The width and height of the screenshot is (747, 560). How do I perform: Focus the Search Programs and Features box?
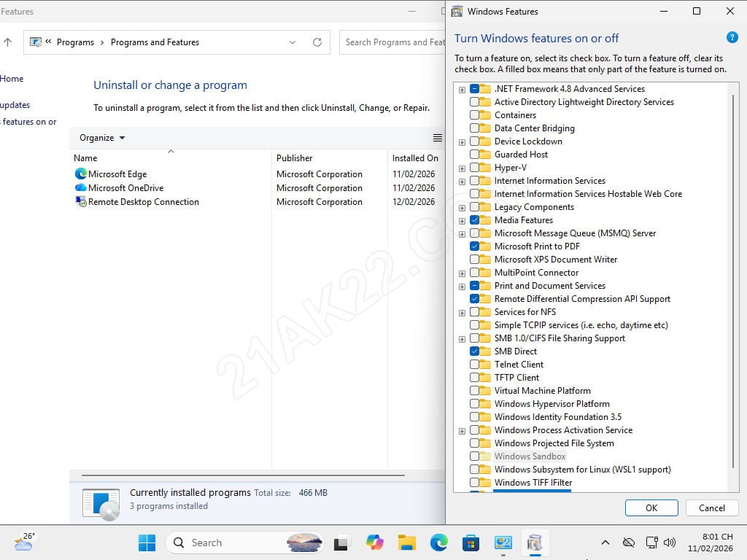392,42
